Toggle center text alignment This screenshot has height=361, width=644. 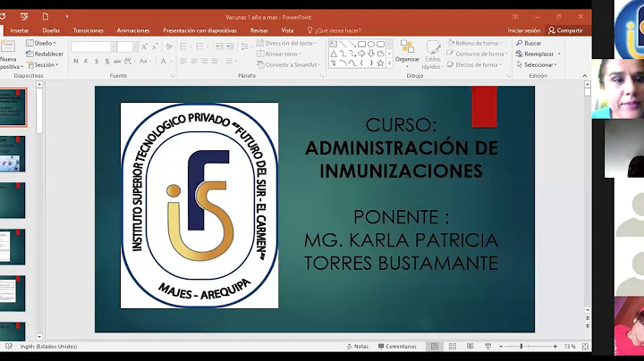(x=194, y=61)
